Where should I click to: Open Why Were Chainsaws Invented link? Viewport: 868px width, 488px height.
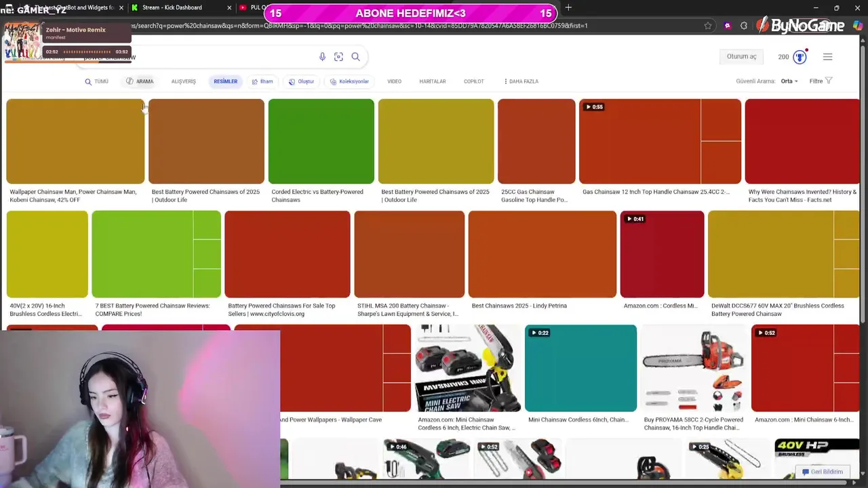[802, 196]
